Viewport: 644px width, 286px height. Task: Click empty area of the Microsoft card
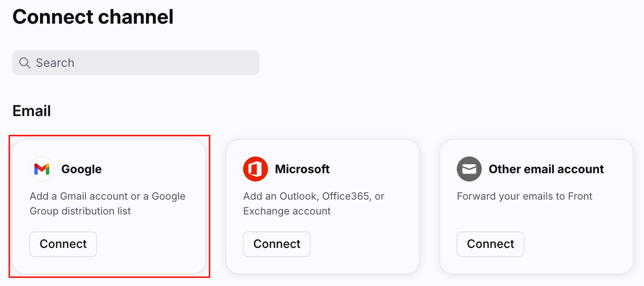367,244
